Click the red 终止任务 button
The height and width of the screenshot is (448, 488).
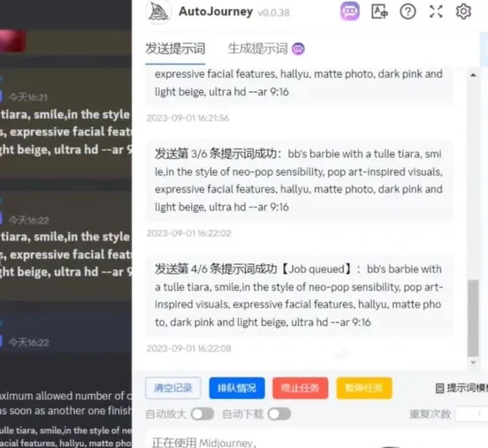301,388
